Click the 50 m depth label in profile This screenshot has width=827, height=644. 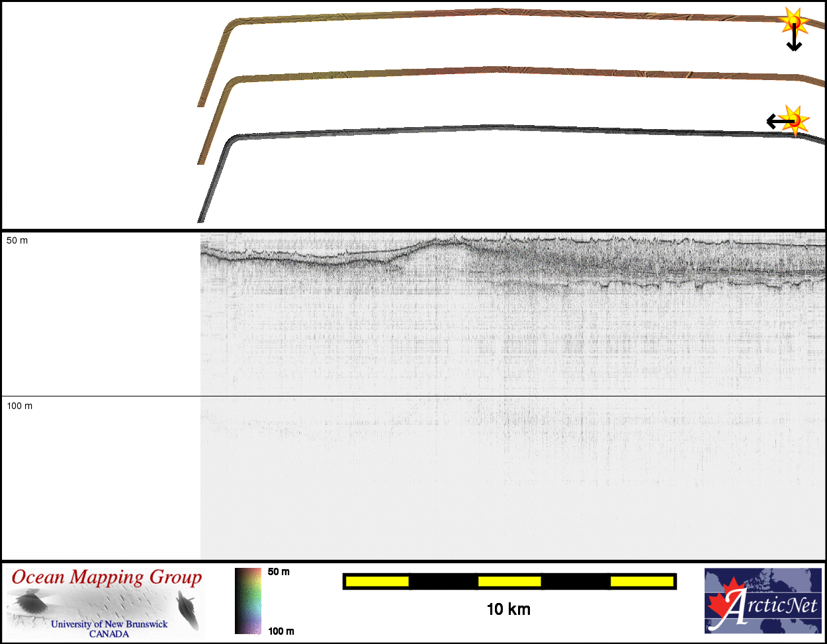click(x=17, y=240)
